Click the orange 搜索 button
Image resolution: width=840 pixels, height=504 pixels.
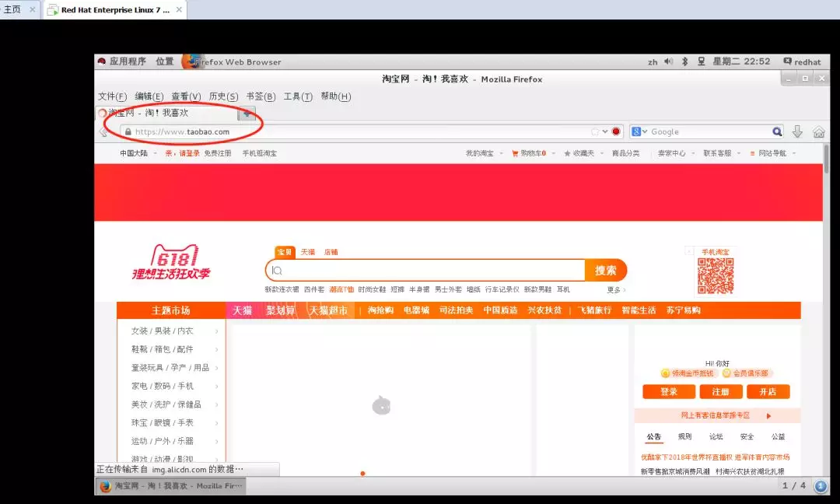pyautogui.click(x=605, y=271)
